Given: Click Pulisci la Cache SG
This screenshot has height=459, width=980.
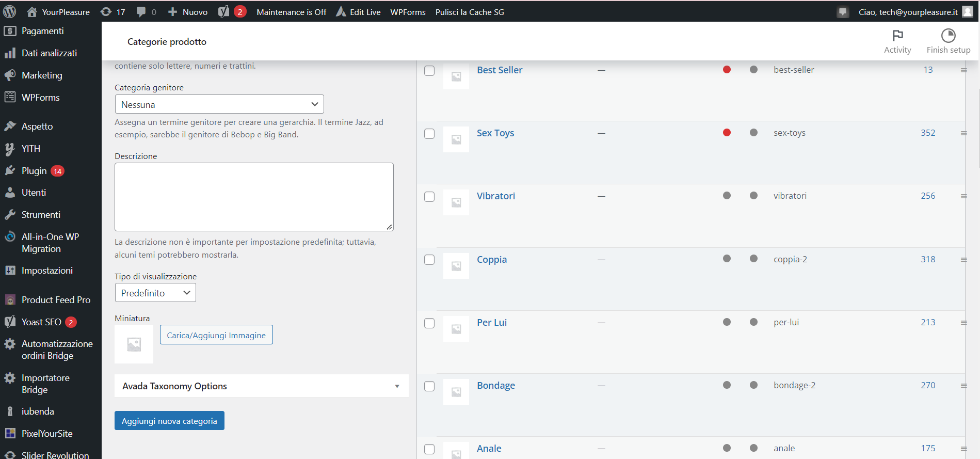Looking at the screenshot, I should pos(470,12).
